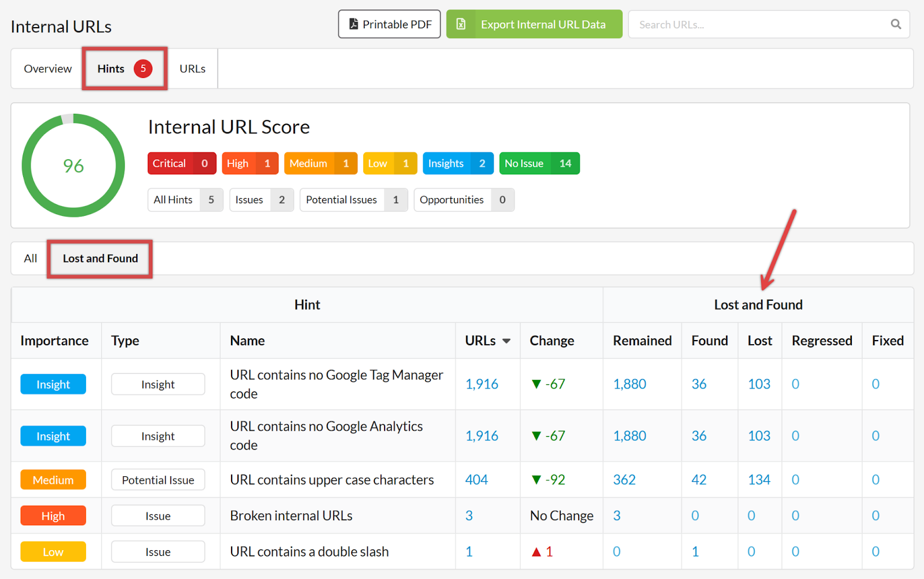The height and width of the screenshot is (579, 924).
Task: Click 362 Remained count link
Action: (624, 480)
